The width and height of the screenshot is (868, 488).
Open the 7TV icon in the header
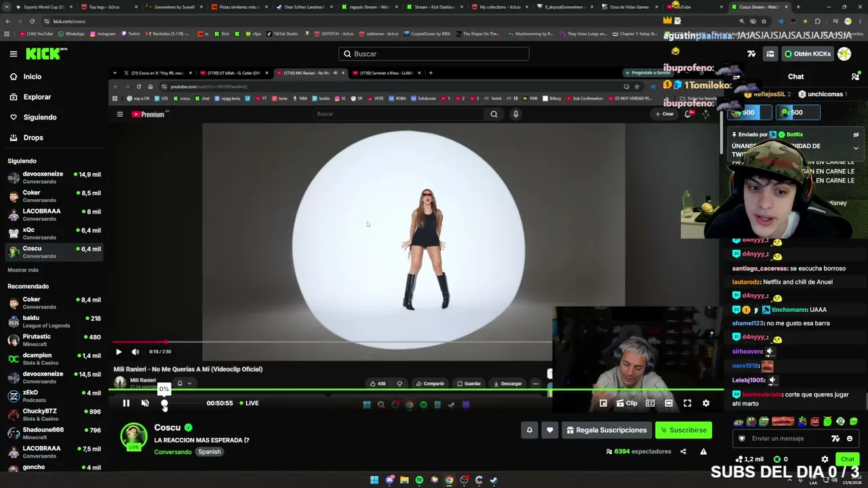[x=751, y=54]
